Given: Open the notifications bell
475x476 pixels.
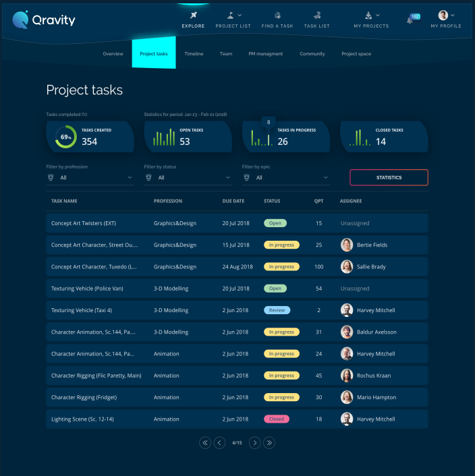Looking at the screenshot, I should point(410,20).
